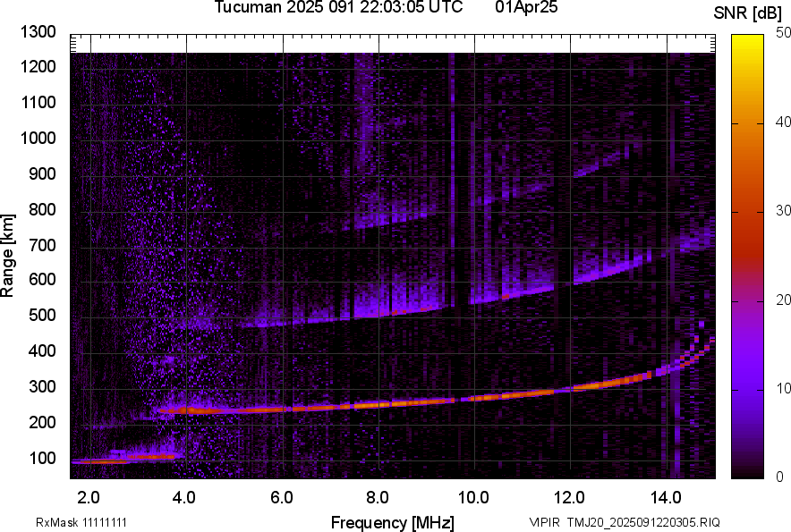Click the F-layer trace at 8 MHz, 250 km
The image size is (791, 532).
[x=378, y=404]
